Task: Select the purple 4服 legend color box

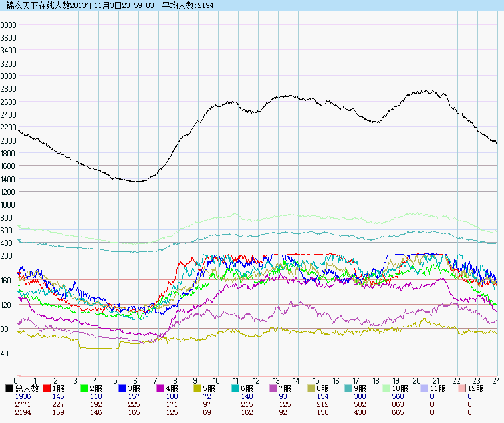Action: pos(160,388)
